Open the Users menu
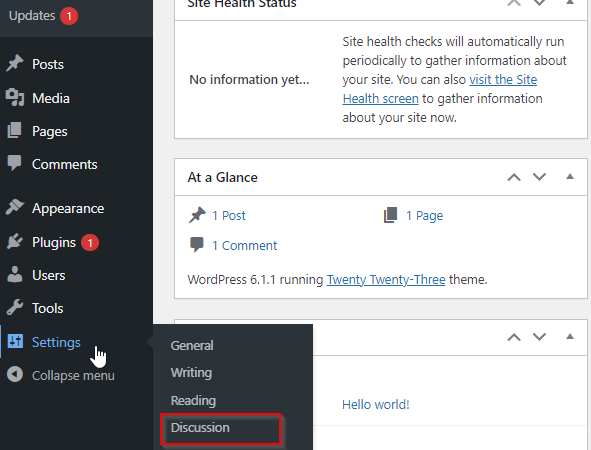This screenshot has height=450, width=591. (x=49, y=275)
